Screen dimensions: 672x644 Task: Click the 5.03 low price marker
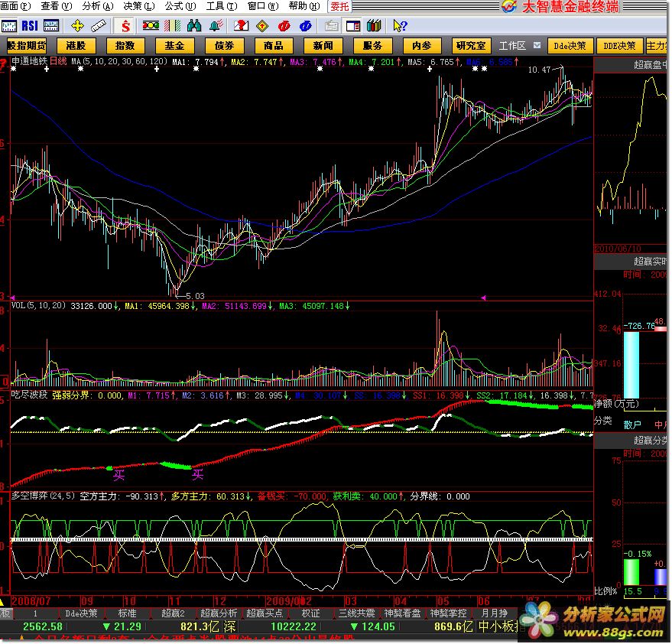click(196, 296)
